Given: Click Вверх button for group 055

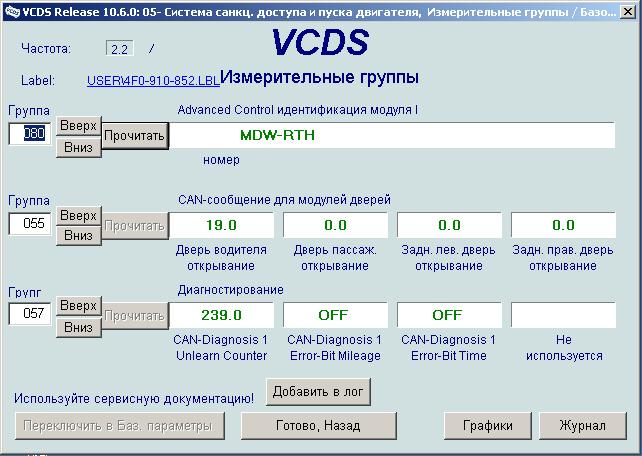Looking at the screenshot, I should [78, 216].
